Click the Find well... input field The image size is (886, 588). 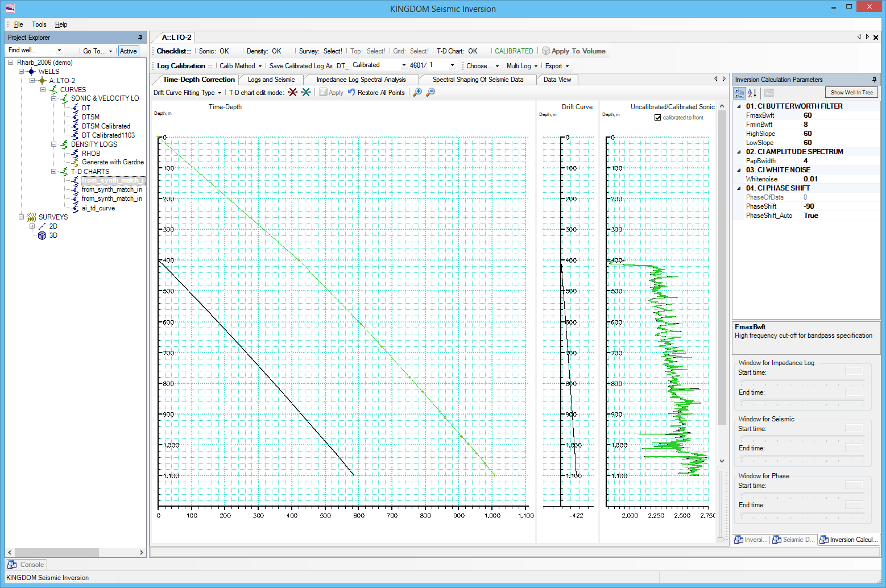(x=35, y=51)
